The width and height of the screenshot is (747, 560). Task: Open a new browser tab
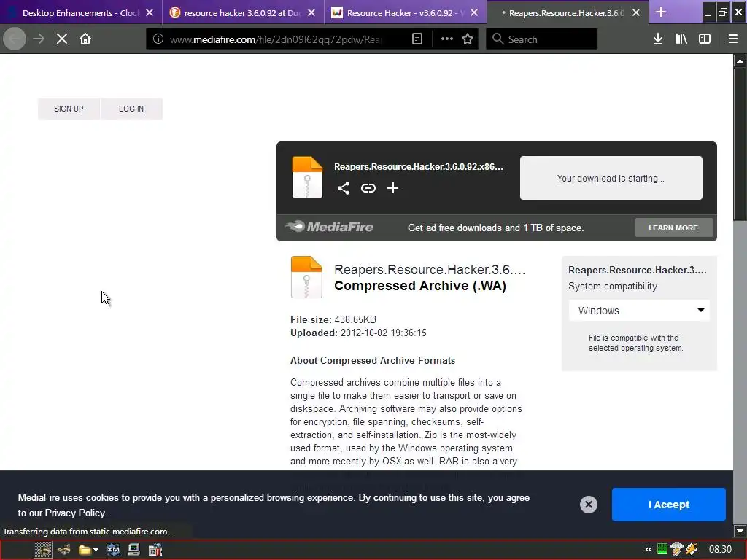(x=661, y=12)
